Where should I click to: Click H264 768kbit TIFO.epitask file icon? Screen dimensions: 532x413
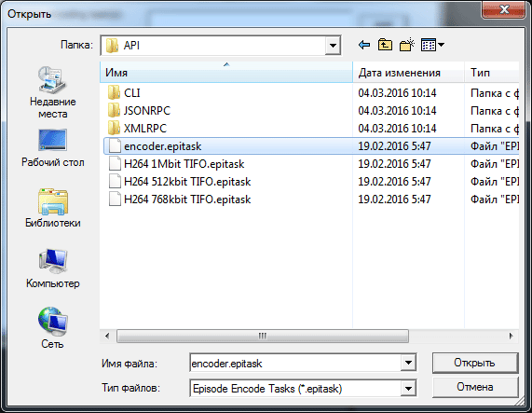pyautogui.click(x=115, y=199)
